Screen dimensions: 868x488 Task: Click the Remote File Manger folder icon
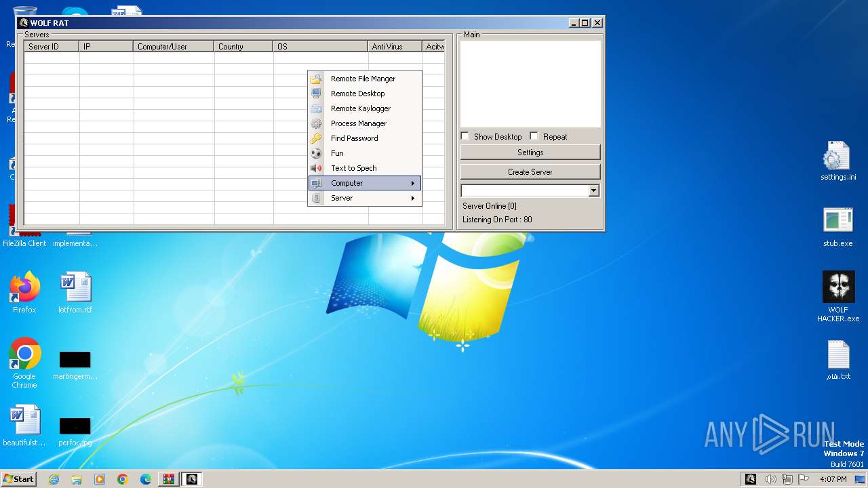coord(316,79)
